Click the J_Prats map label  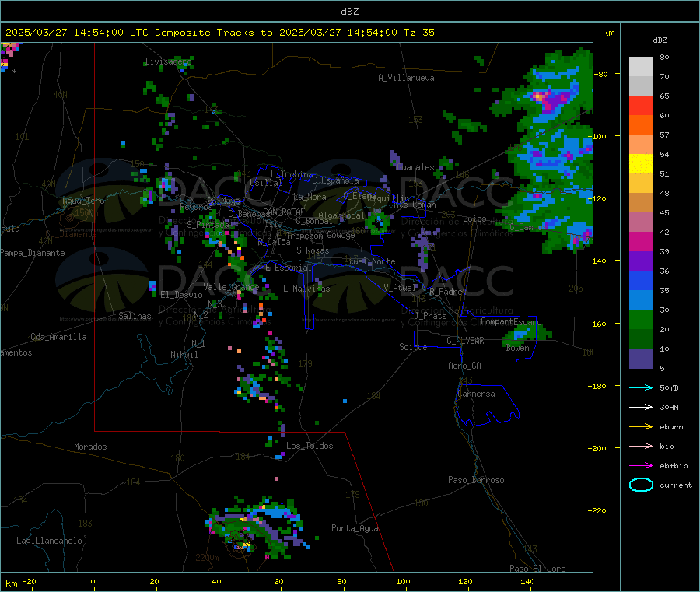point(431,316)
